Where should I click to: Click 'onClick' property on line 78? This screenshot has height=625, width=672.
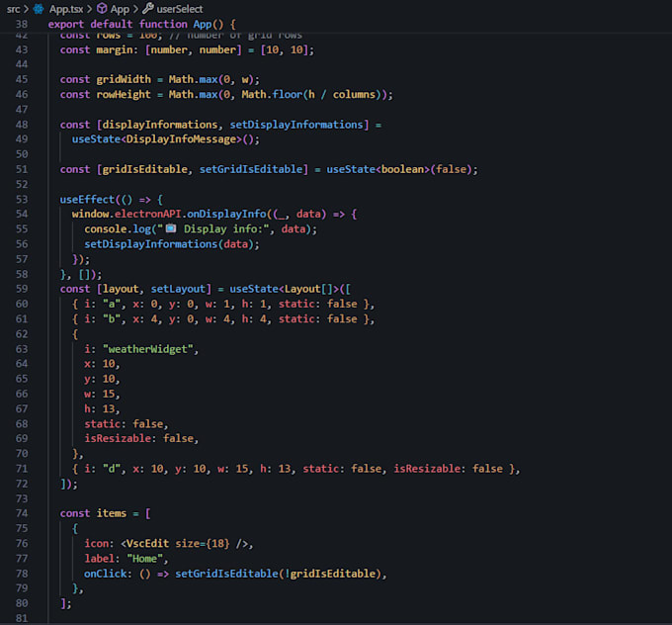click(x=105, y=574)
